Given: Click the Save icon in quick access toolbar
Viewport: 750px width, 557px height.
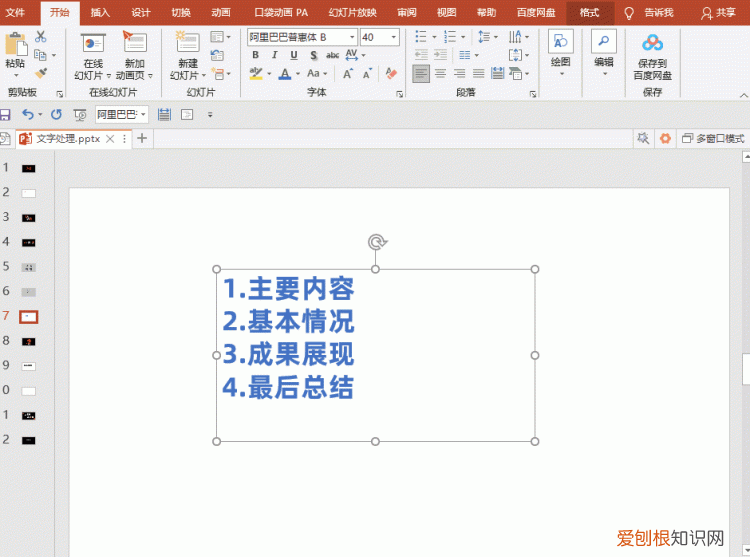Looking at the screenshot, I should click(5, 114).
